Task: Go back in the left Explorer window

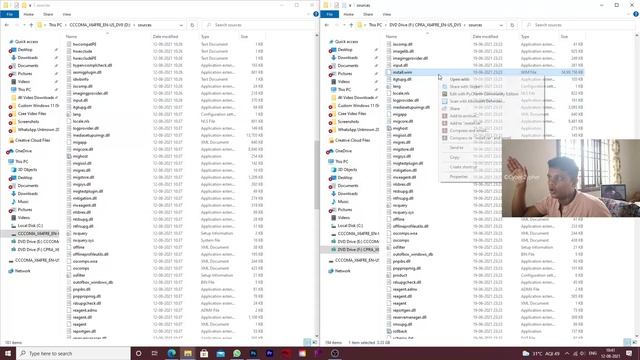Action: coord(7,25)
